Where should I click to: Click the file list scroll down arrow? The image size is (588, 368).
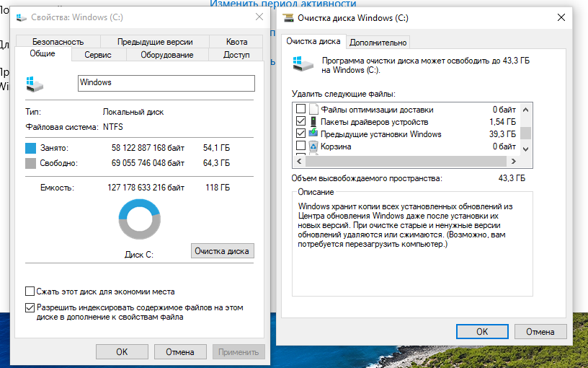click(x=526, y=149)
